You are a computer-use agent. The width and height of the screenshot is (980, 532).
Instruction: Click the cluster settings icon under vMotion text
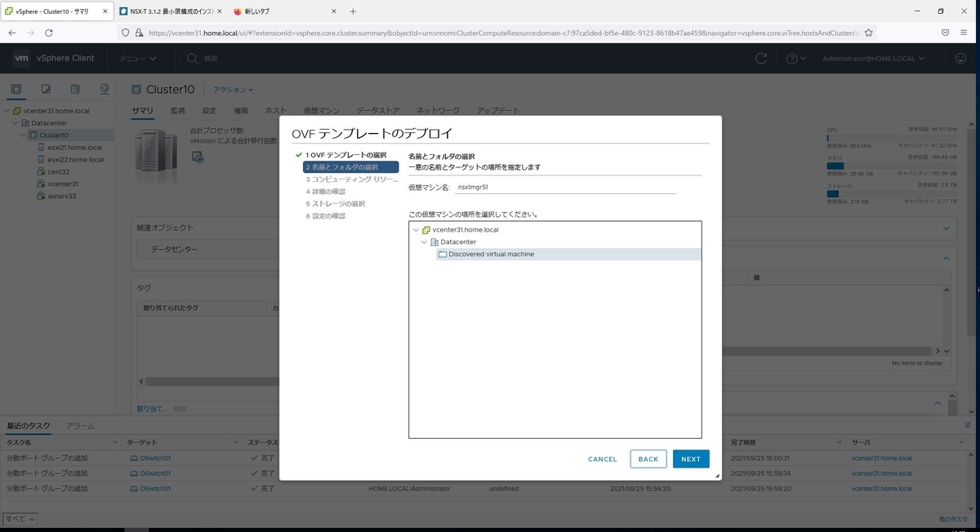(198, 157)
